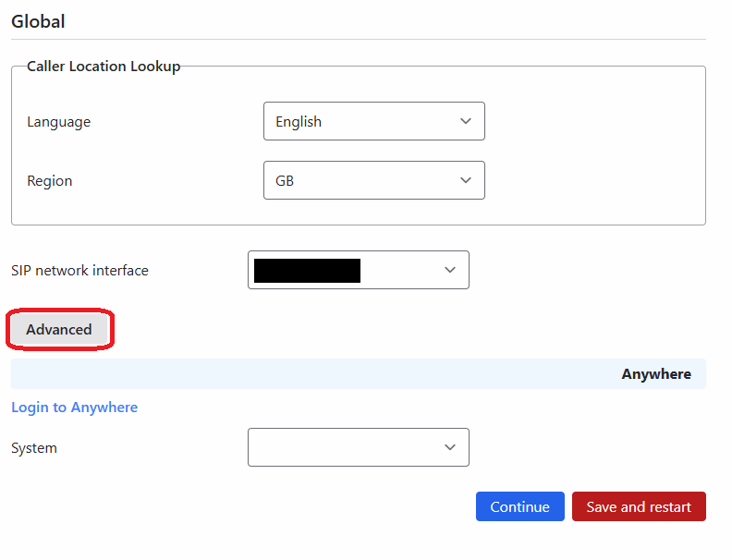Click the Language dropdown chevron arrow

click(x=466, y=121)
